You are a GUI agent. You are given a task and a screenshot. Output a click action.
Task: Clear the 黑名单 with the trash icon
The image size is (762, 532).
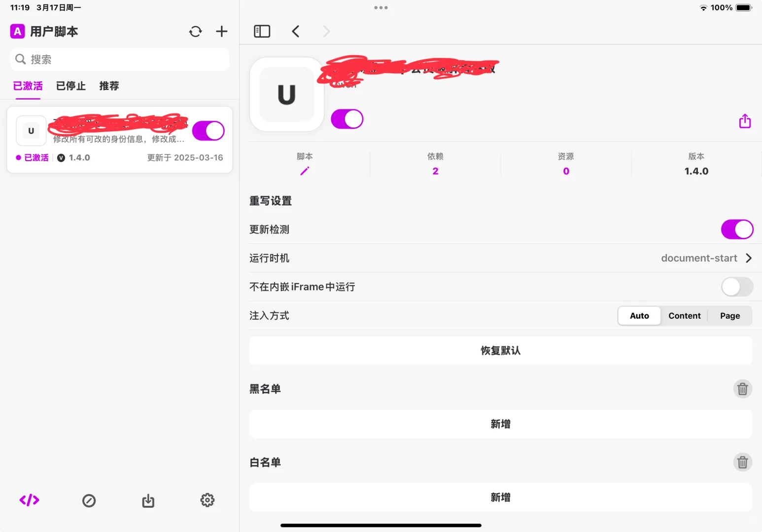click(x=743, y=389)
